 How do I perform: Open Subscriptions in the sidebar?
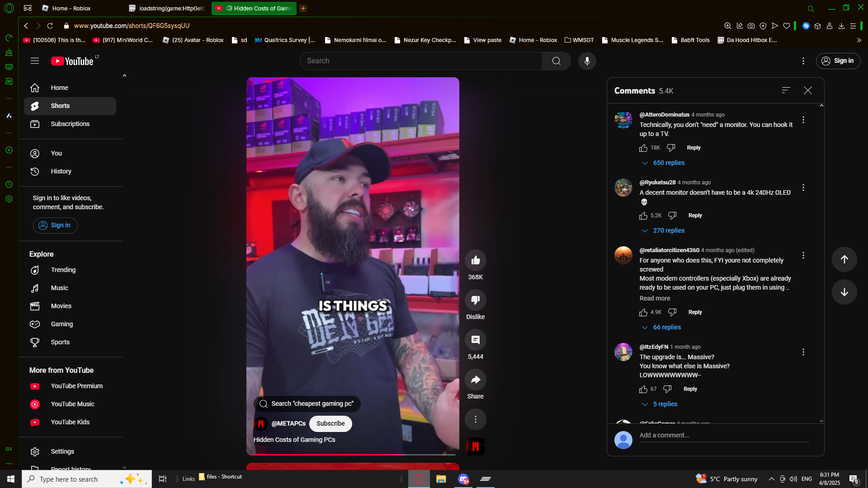(70, 124)
